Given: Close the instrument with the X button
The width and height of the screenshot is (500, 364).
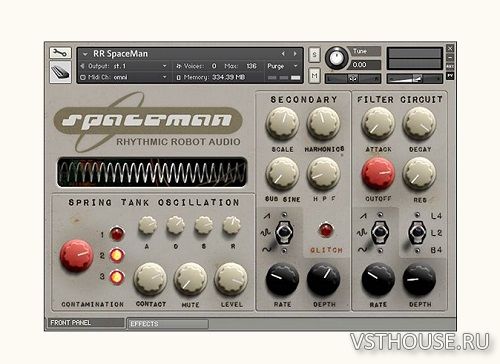Looking at the screenshot, I should [x=450, y=49].
